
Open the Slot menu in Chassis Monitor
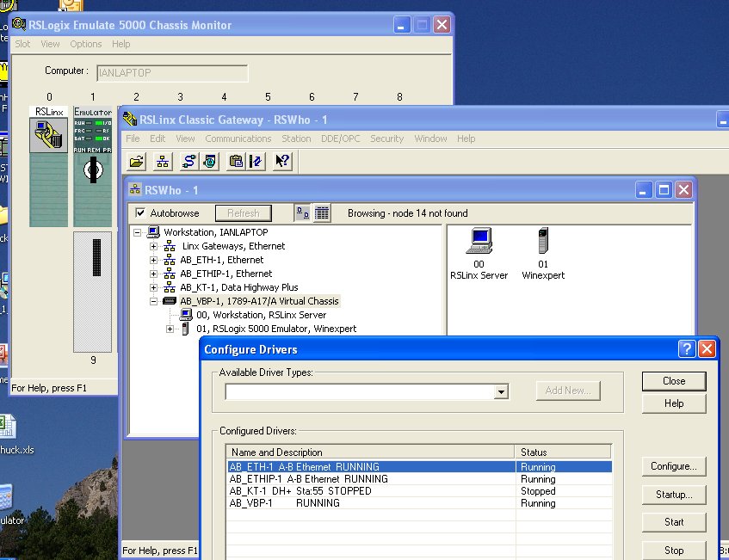[22, 44]
